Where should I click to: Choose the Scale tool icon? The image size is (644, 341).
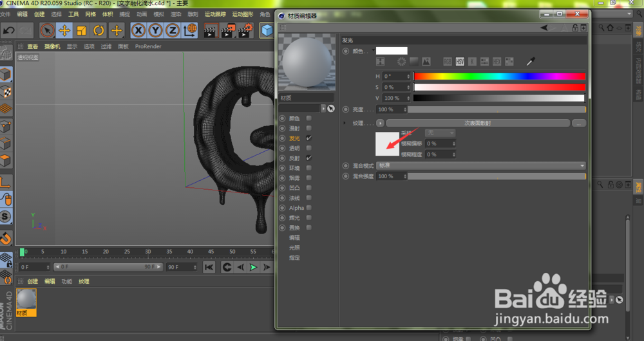tap(82, 30)
